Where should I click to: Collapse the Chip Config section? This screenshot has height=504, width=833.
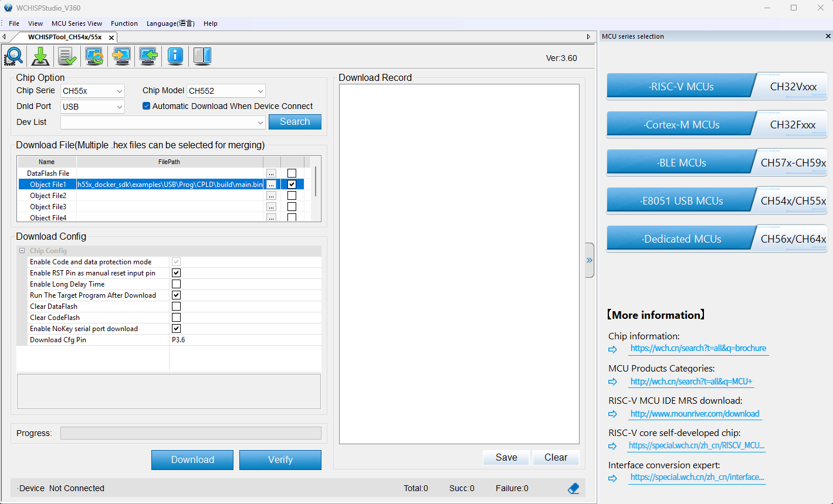(x=22, y=251)
